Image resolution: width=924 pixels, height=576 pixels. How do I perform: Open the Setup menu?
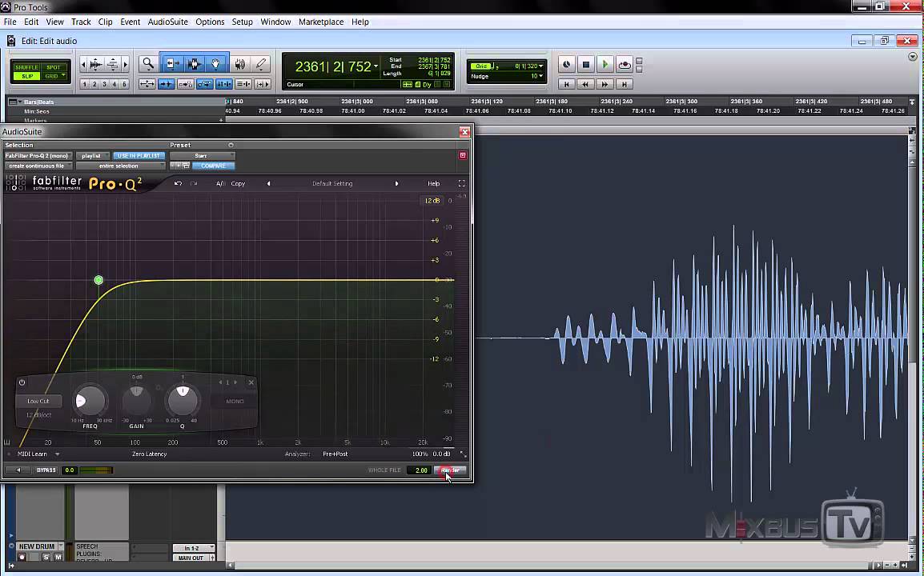coord(242,22)
